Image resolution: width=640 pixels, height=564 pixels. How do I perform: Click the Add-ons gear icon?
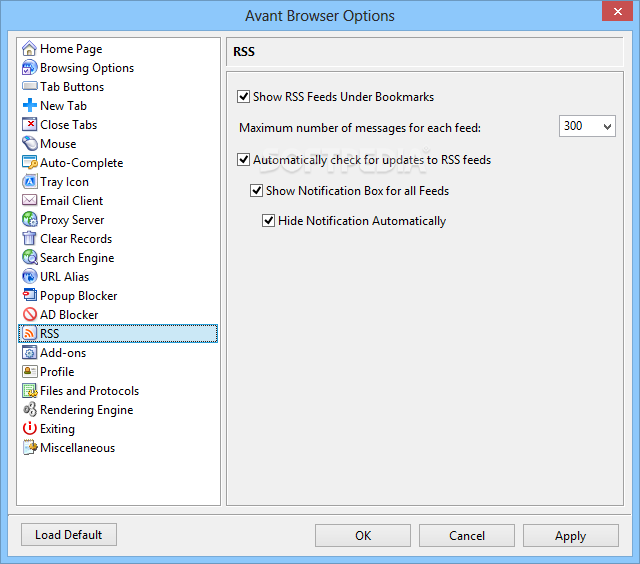[29, 353]
